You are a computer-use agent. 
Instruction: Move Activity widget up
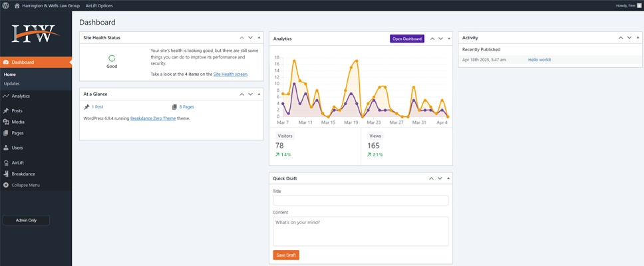tap(621, 37)
